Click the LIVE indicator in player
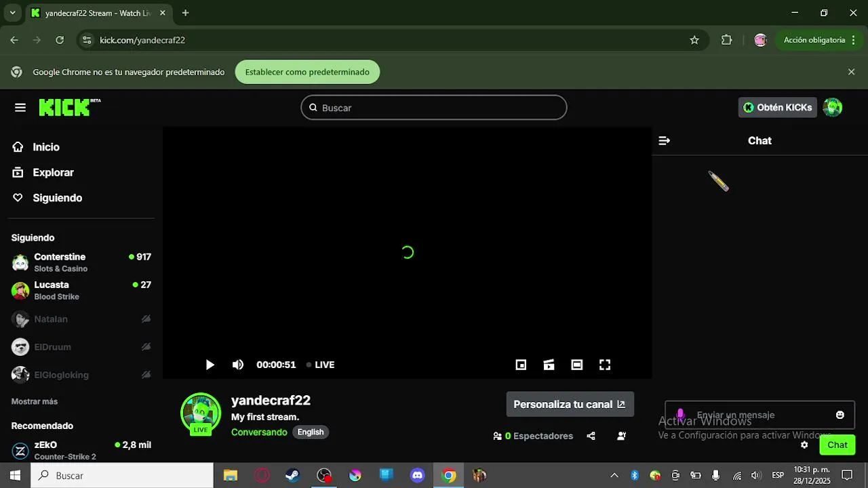Screen dimensions: 868x488 point(320,365)
